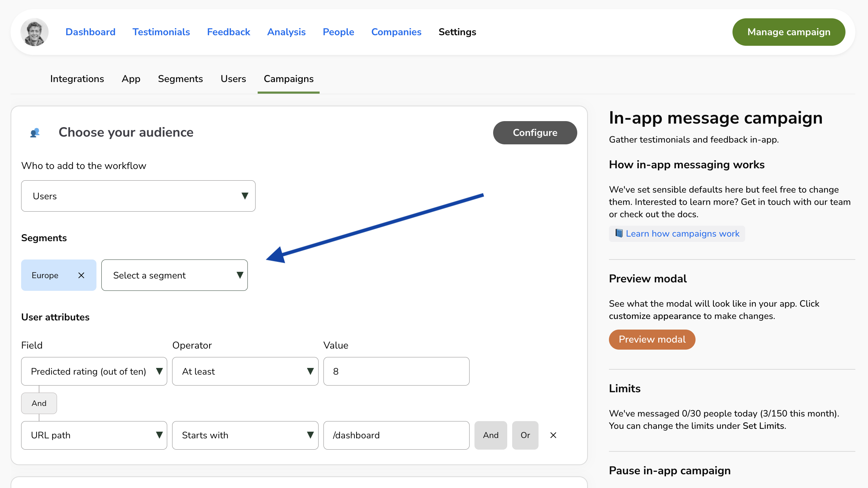Open the URL path field dropdown
Screen dimensions: 868x488
(94, 435)
